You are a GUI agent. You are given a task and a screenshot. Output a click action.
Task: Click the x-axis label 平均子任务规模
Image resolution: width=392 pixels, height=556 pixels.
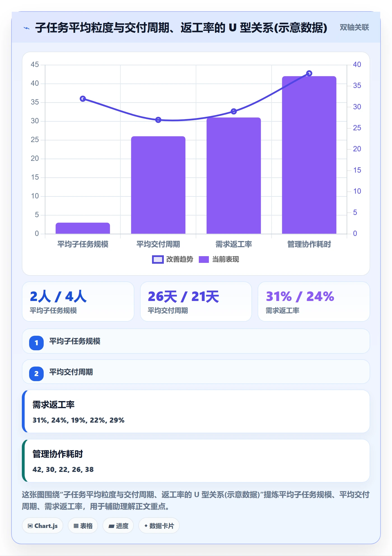coord(83,244)
